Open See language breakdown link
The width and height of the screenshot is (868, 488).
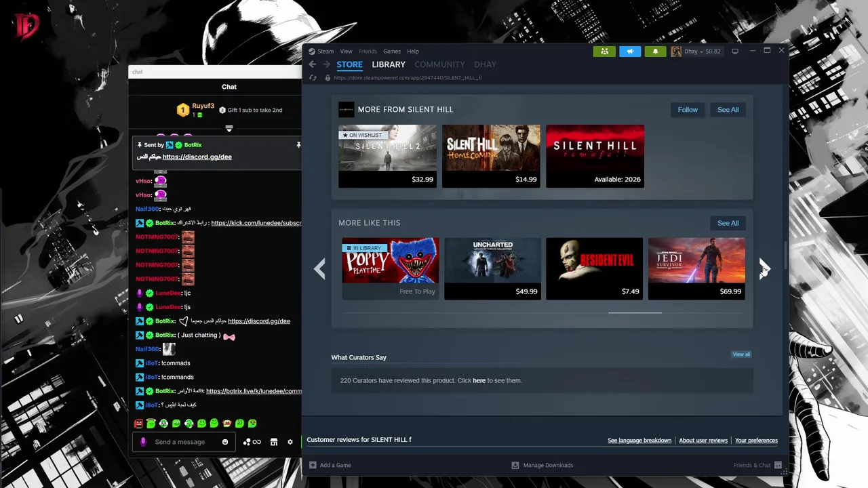639,441
